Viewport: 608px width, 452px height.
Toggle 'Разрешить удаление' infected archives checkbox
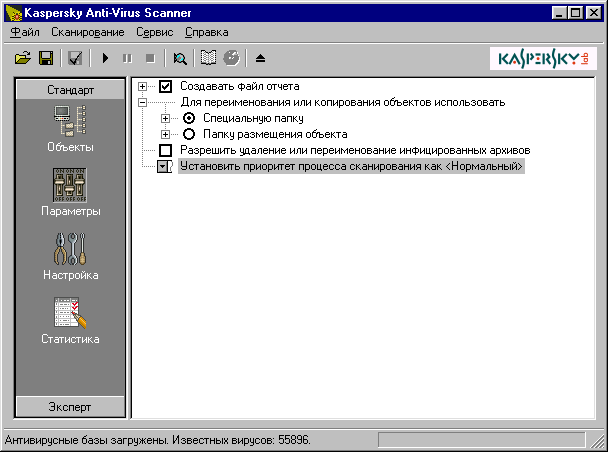point(166,150)
